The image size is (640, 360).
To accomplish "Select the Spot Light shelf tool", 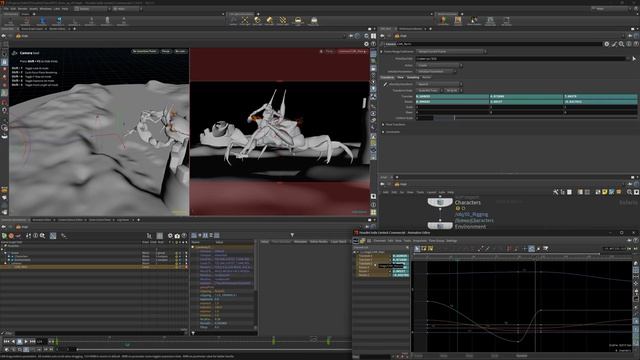I will click(x=257, y=20).
